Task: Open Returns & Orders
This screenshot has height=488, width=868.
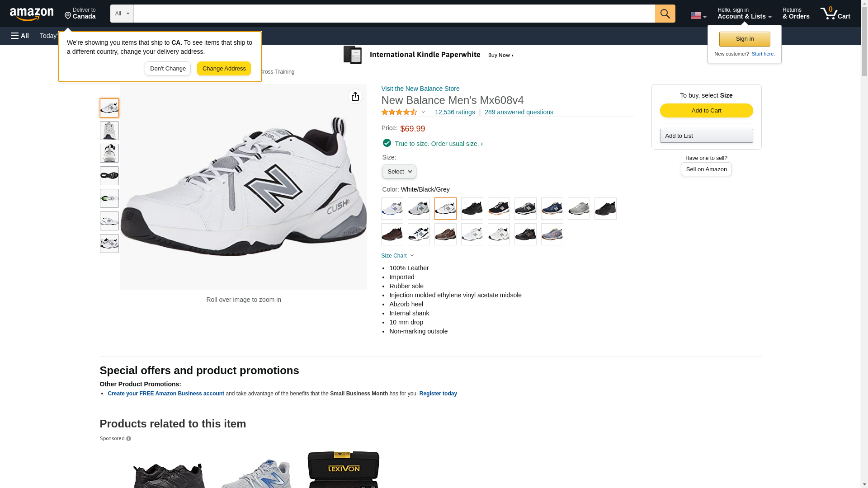Action: pos(796,14)
